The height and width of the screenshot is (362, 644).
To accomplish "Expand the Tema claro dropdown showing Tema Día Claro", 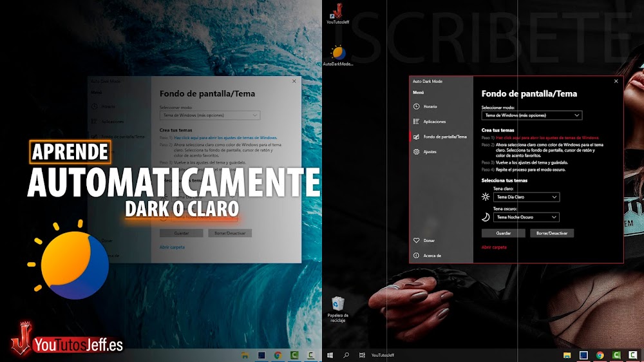I will 526,197.
